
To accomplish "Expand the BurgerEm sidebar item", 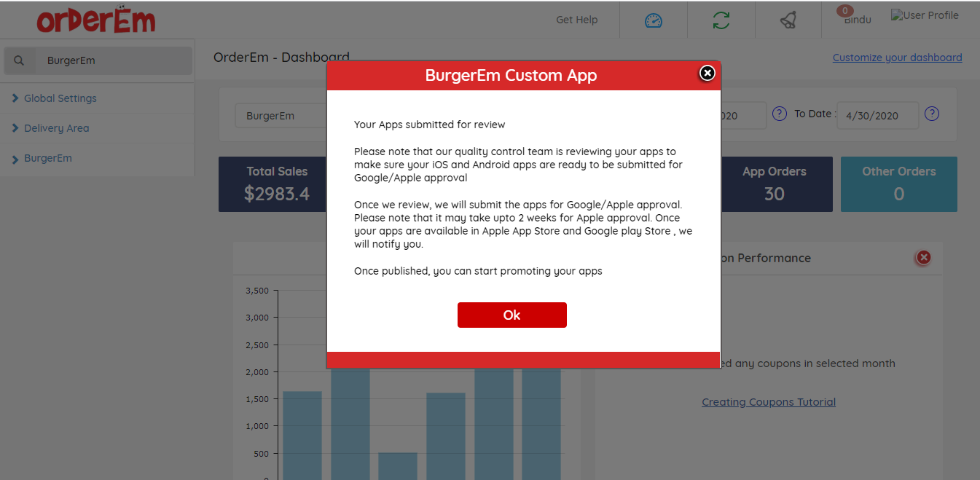I will tap(47, 158).
